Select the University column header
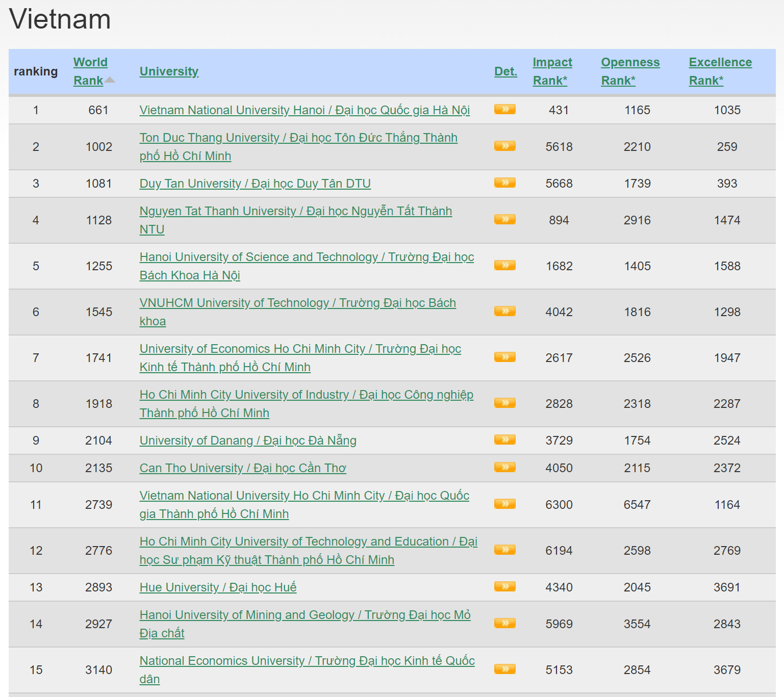The image size is (784, 697). tap(169, 71)
